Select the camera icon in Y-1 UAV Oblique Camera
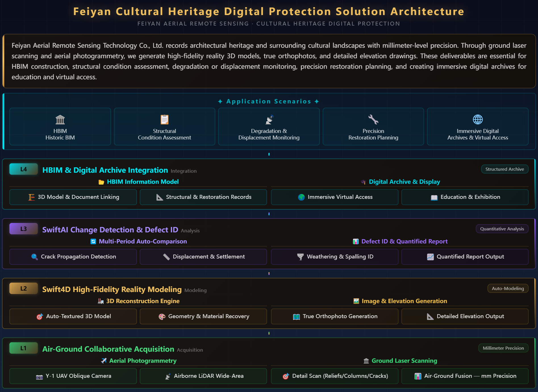 pyautogui.click(x=39, y=376)
